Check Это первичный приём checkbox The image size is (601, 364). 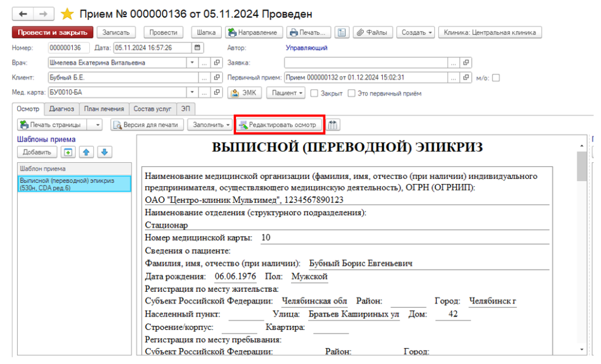pos(351,93)
